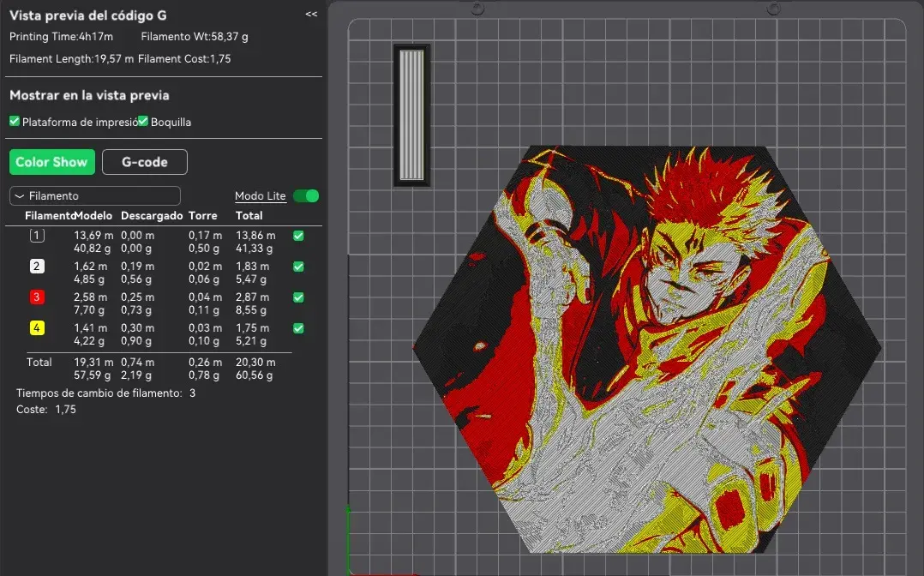The height and width of the screenshot is (576, 924).
Task: Uncheck visibility for filament 1
Action: point(299,236)
